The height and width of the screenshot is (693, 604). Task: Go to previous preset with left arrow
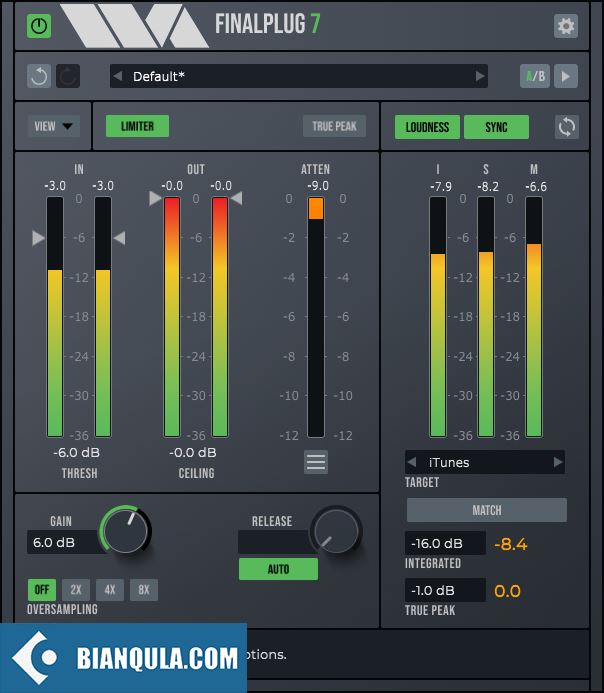pos(118,76)
